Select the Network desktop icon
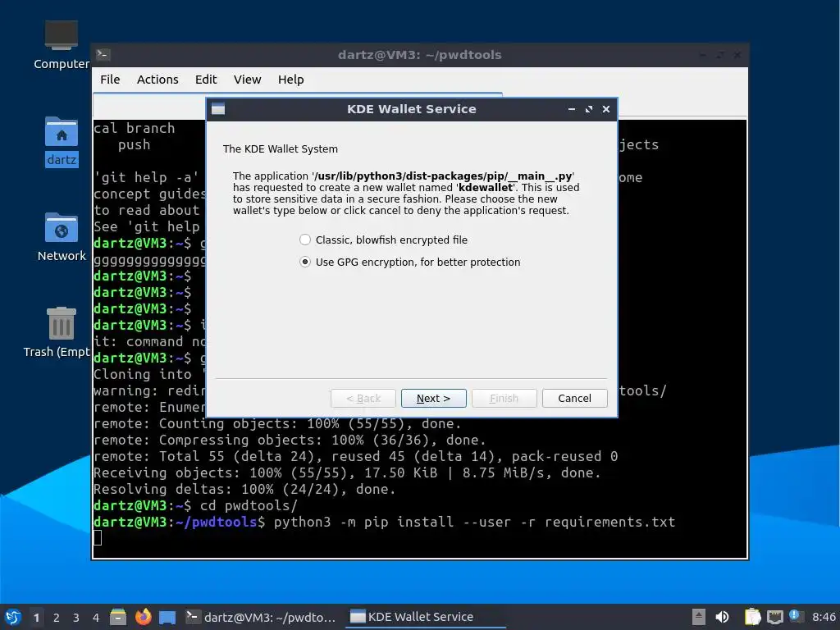Screen dimensions: 840x630 pos(61,237)
